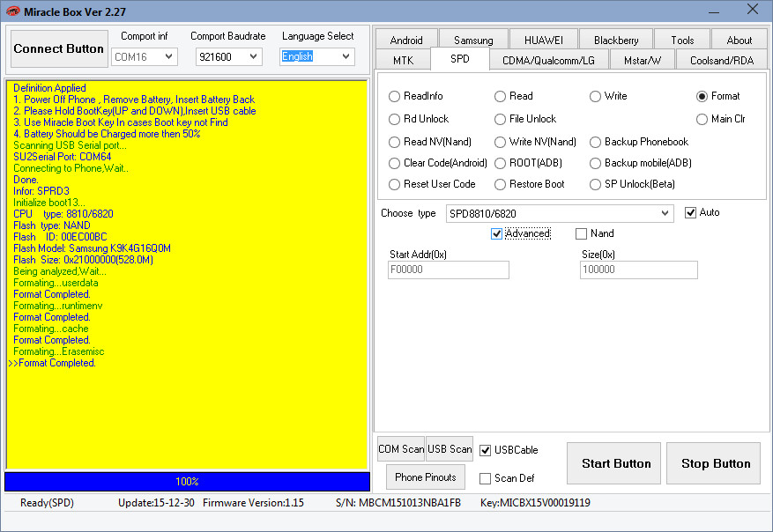773x532 pixels.
Task: Open the About tab
Action: click(739, 40)
